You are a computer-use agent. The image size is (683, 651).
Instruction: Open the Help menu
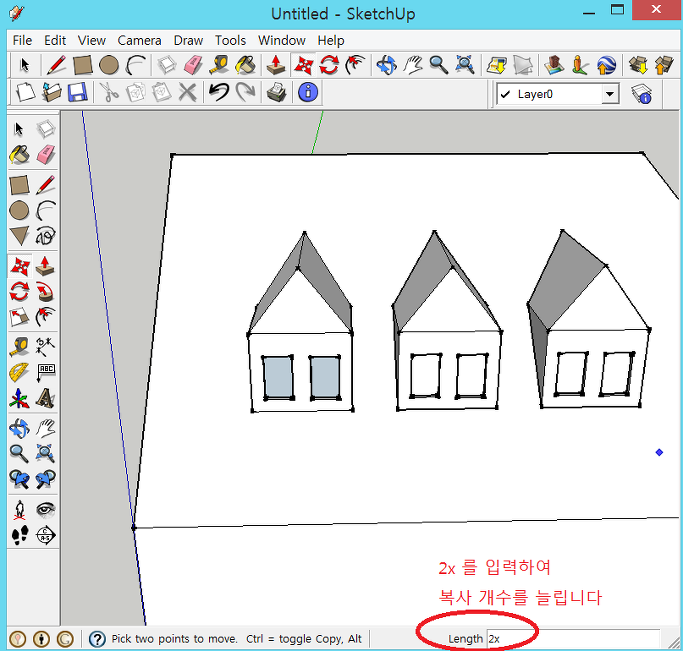pos(331,40)
